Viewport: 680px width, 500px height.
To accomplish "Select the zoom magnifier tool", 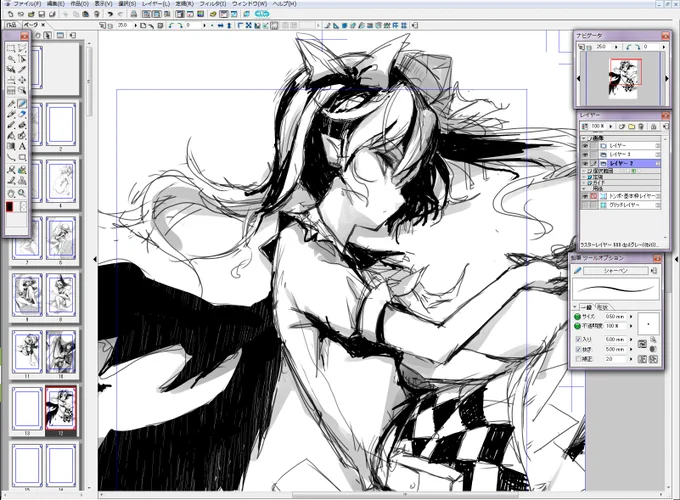I will tap(22, 193).
